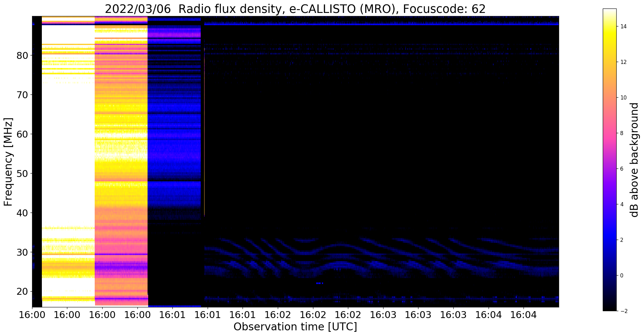
Task: Click inside the radio spectrogram plot area
Action: pos(295,162)
